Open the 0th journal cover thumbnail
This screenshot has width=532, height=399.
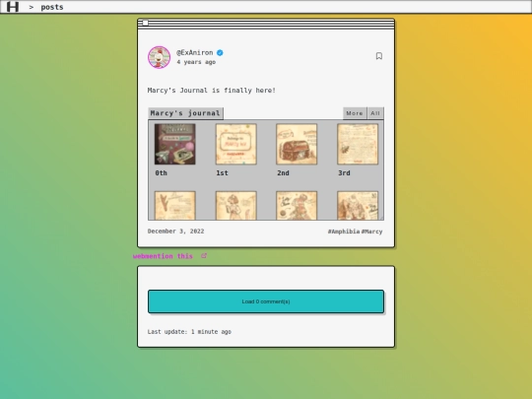175,144
